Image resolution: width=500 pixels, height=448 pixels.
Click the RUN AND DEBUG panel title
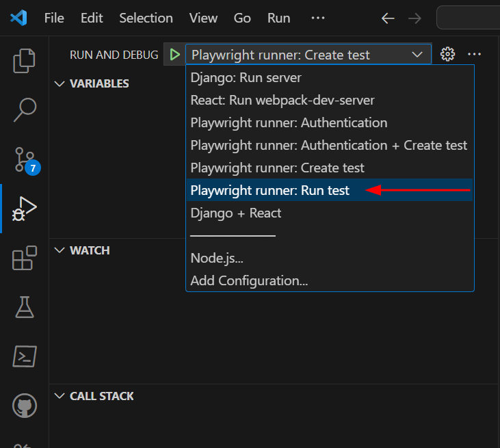tap(114, 55)
